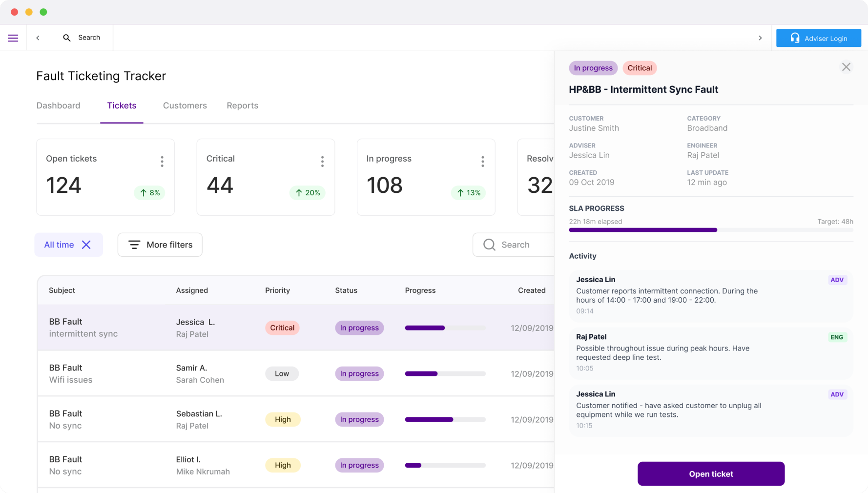The image size is (868, 493).
Task: Click High priority badge for Elliot I.
Action: (283, 466)
